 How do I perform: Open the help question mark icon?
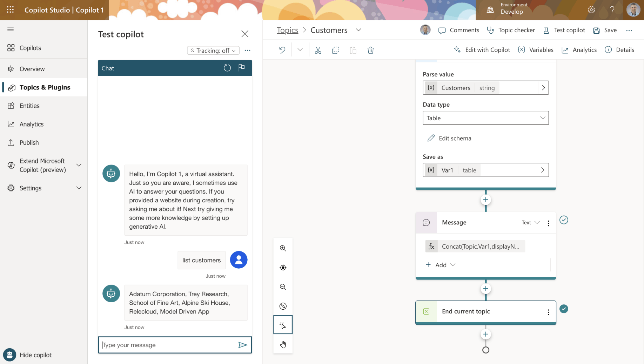pyautogui.click(x=612, y=10)
